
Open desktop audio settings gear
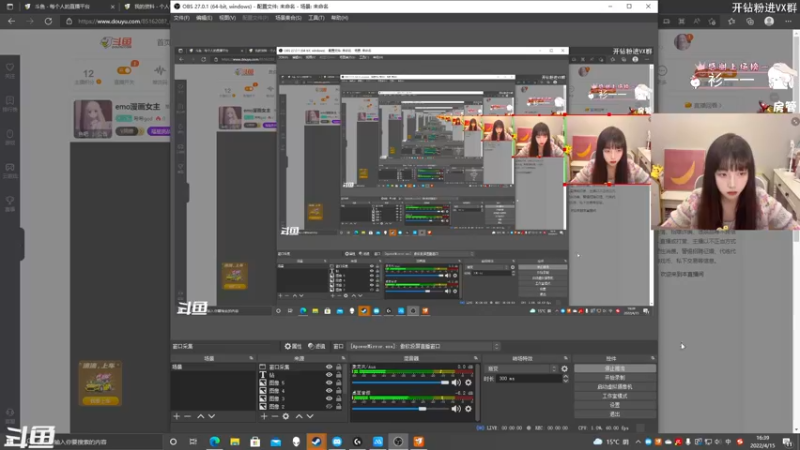(x=468, y=409)
